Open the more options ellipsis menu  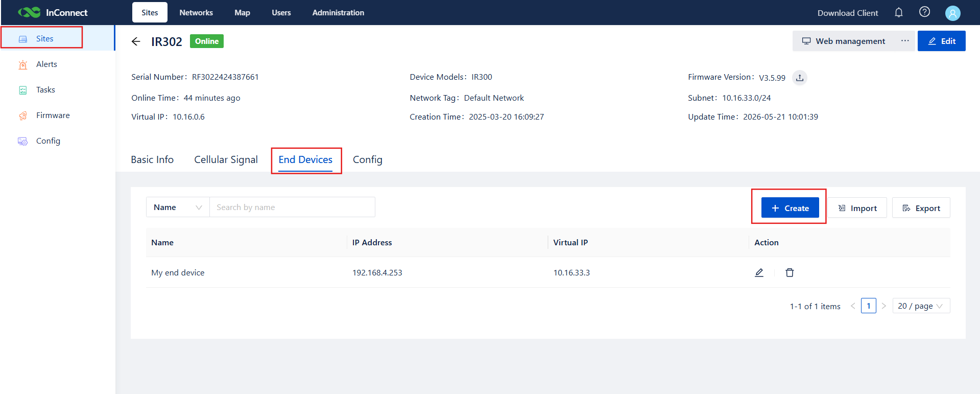pyautogui.click(x=905, y=41)
